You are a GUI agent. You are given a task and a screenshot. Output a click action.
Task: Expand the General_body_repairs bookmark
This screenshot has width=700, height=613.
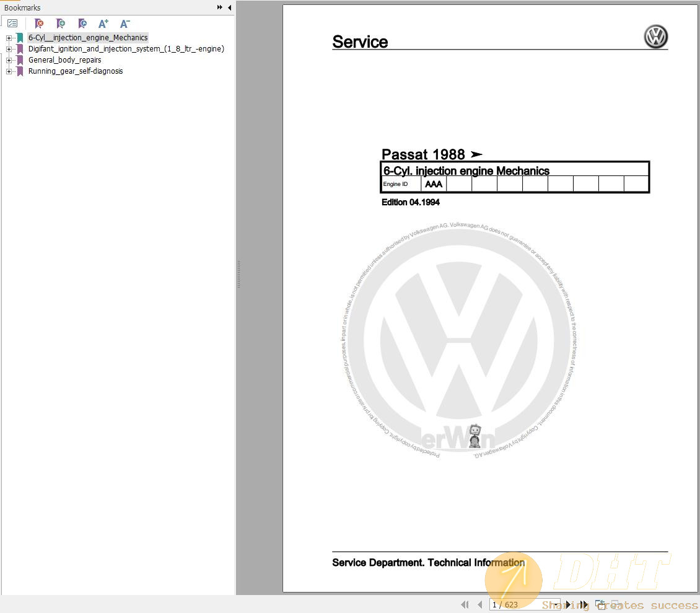click(9, 60)
